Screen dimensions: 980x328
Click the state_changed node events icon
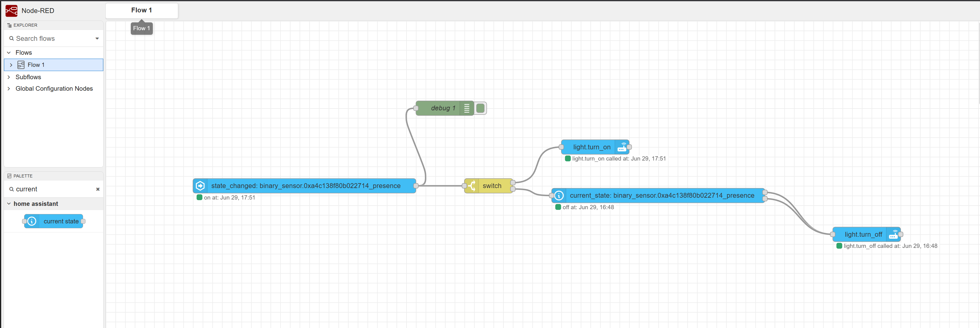point(200,186)
